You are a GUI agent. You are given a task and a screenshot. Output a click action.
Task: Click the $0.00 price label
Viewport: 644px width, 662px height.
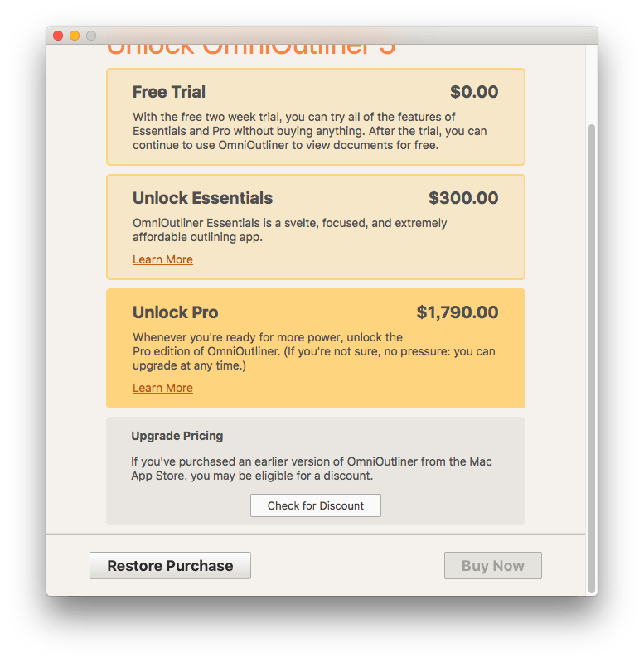point(474,92)
